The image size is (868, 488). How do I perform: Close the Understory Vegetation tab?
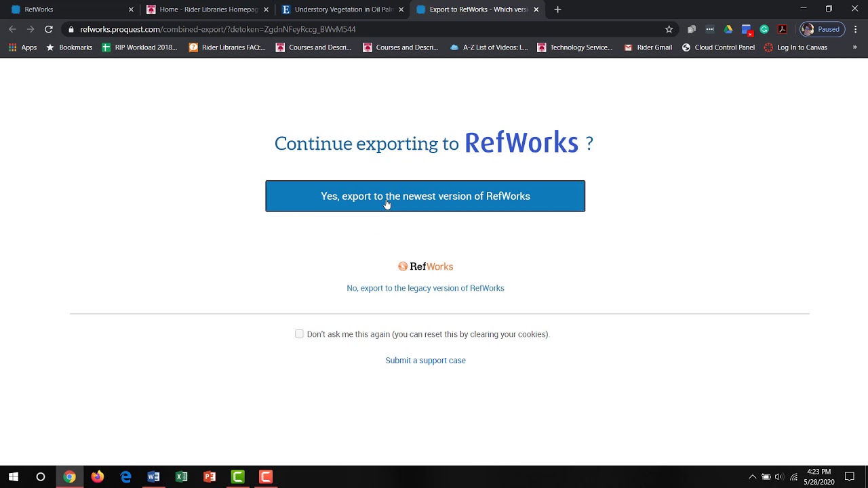(x=401, y=9)
